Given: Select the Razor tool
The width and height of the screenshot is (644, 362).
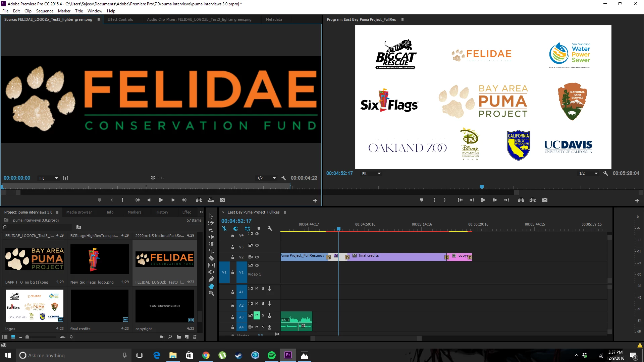Looking at the screenshot, I should tap(211, 258).
